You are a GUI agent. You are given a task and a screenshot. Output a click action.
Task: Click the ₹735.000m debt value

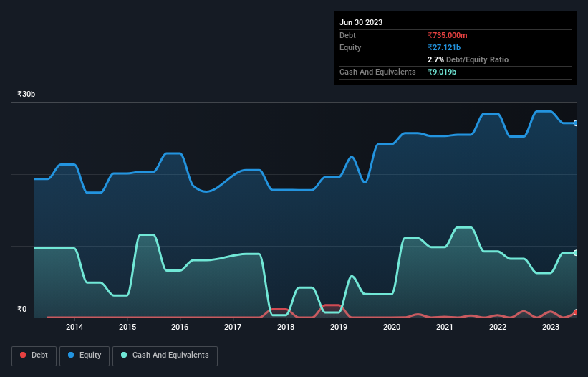pos(448,35)
